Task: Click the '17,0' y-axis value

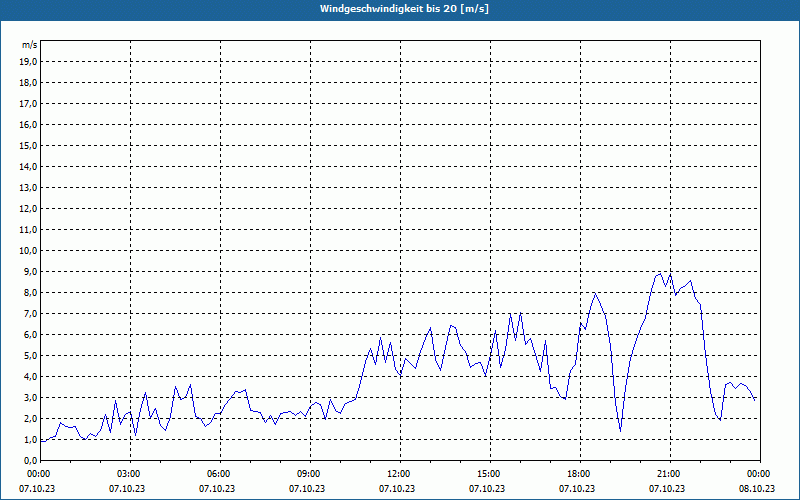Action: point(28,104)
